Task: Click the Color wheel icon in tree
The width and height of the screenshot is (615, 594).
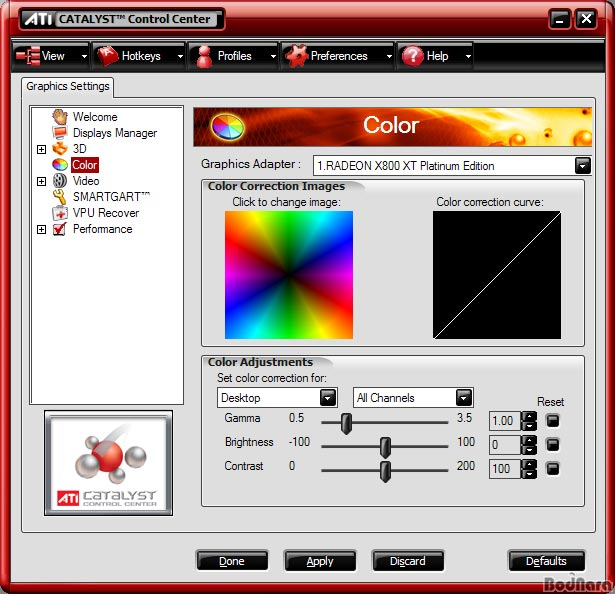Action: coord(60,164)
